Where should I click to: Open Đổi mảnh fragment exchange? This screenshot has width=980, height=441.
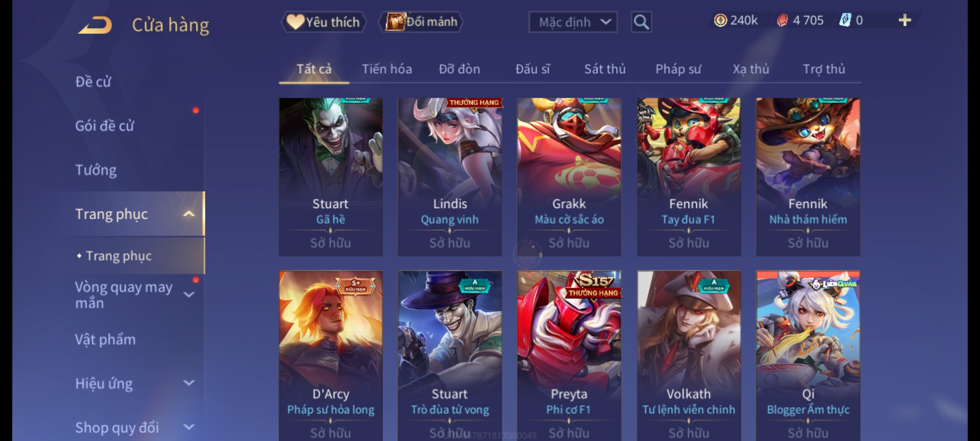click(421, 22)
